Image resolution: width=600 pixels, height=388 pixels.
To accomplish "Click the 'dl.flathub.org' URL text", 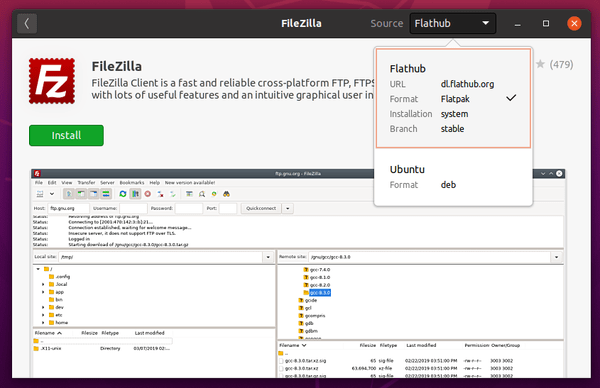I will [467, 84].
